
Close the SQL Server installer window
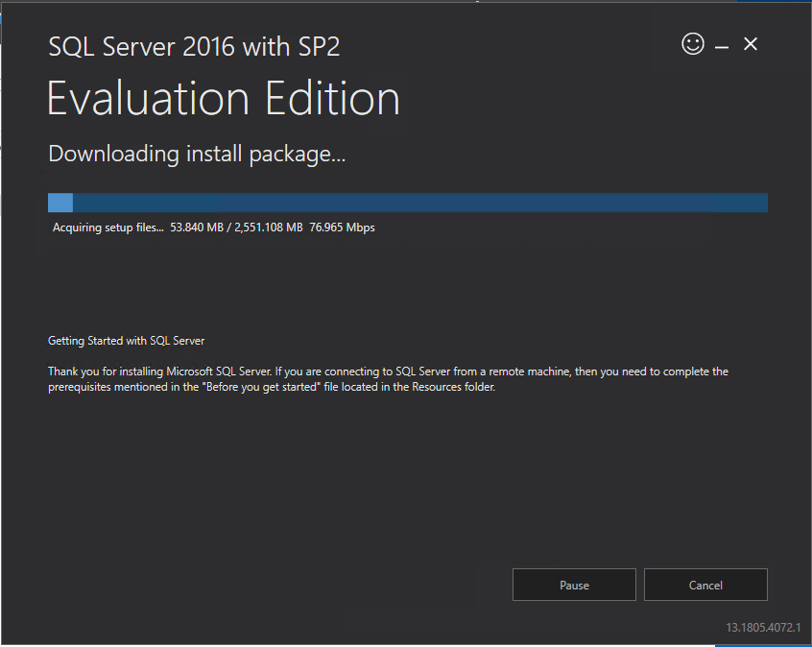[x=751, y=44]
